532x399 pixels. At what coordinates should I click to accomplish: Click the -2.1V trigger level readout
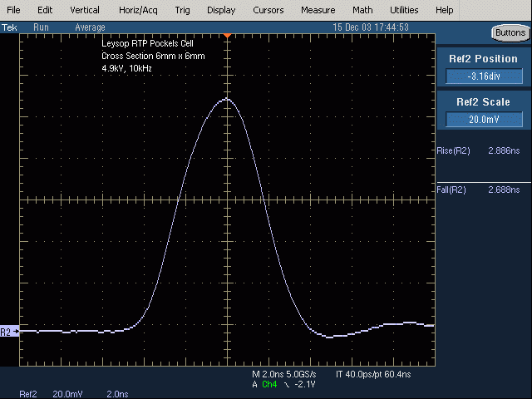coord(305,384)
